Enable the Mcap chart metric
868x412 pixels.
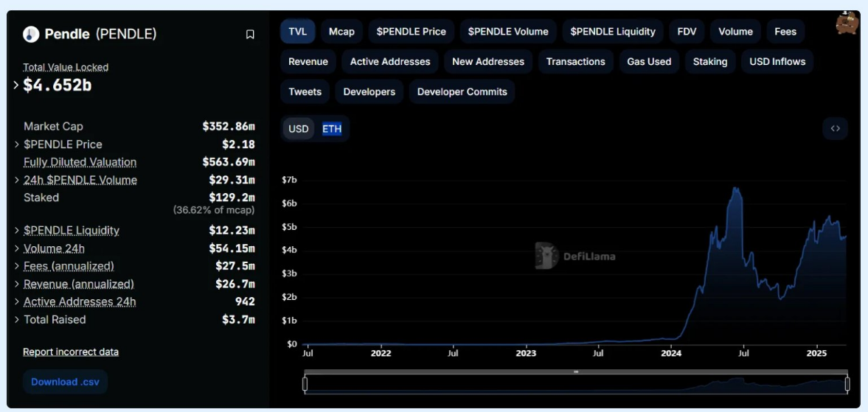pyautogui.click(x=341, y=32)
